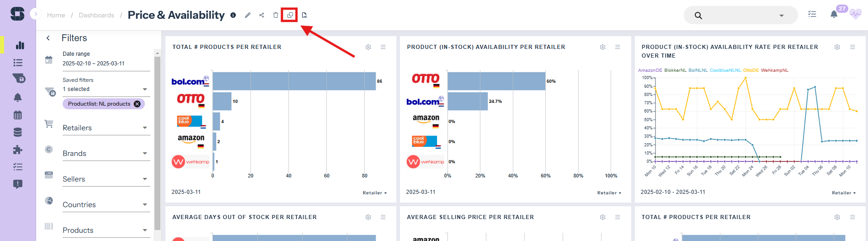
Task: Open hamburger menu of Availability Per Retailer widget
Action: click(618, 47)
